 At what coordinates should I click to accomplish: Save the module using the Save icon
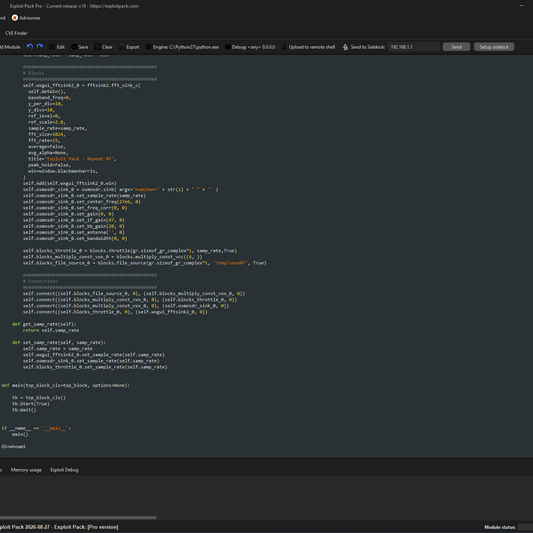pyautogui.click(x=74, y=47)
